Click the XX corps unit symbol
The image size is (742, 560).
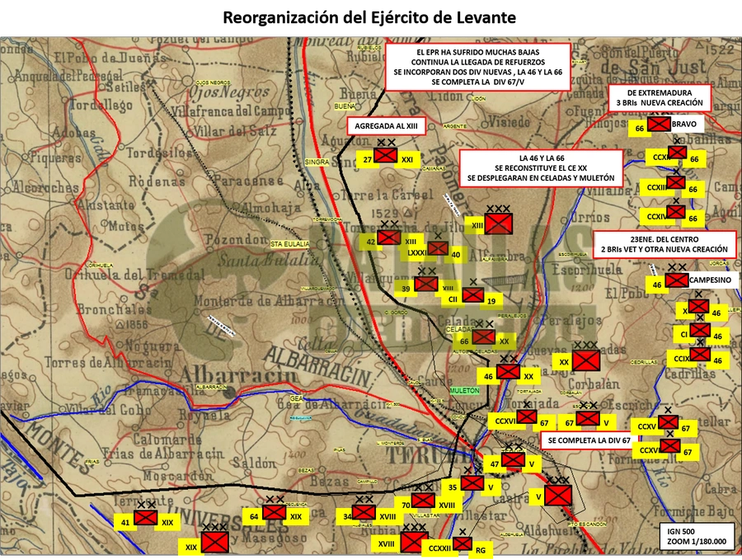click(x=586, y=360)
